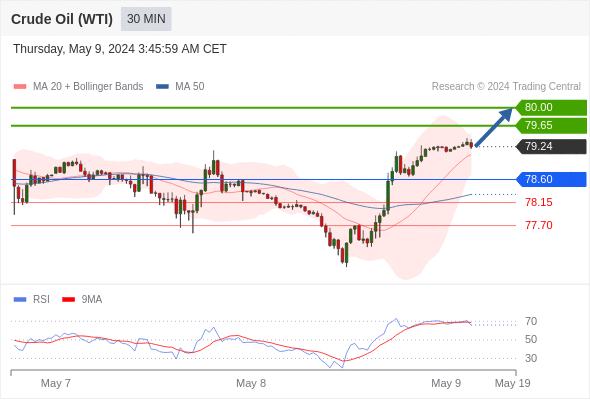Click the 79.65 green resistance label

[x=551, y=125]
